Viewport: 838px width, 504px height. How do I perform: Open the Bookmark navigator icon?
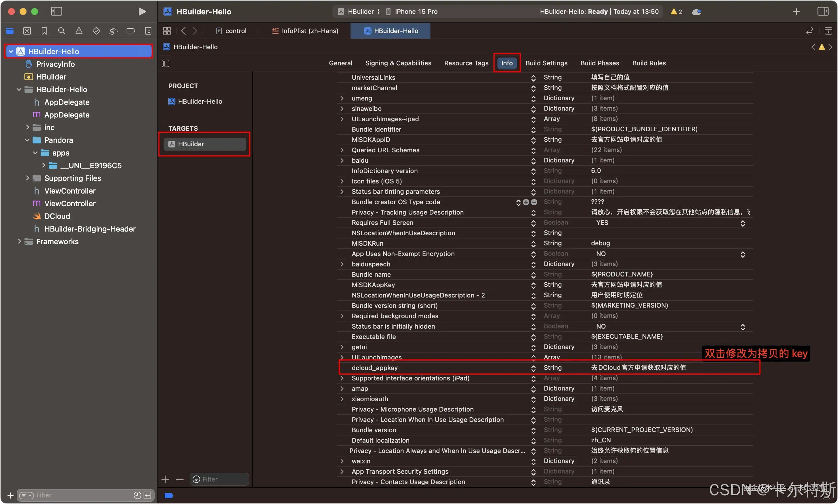(x=44, y=31)
